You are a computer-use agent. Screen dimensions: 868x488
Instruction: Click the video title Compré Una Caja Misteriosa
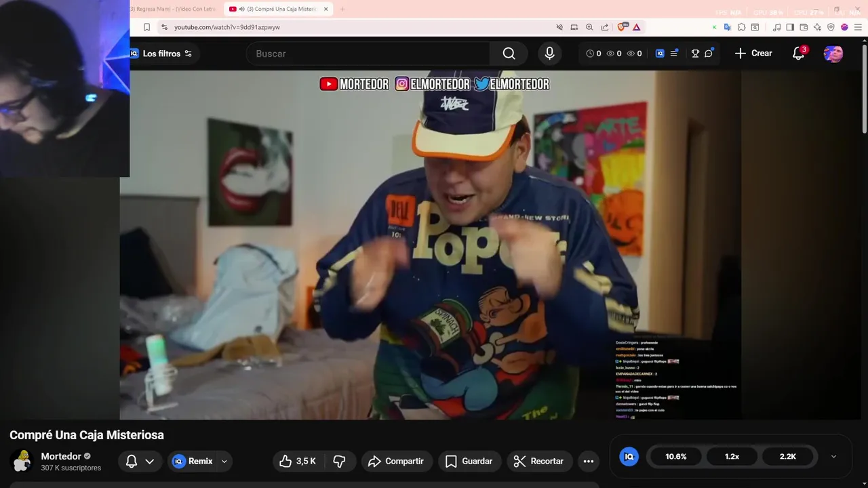(x=87, y=435)
